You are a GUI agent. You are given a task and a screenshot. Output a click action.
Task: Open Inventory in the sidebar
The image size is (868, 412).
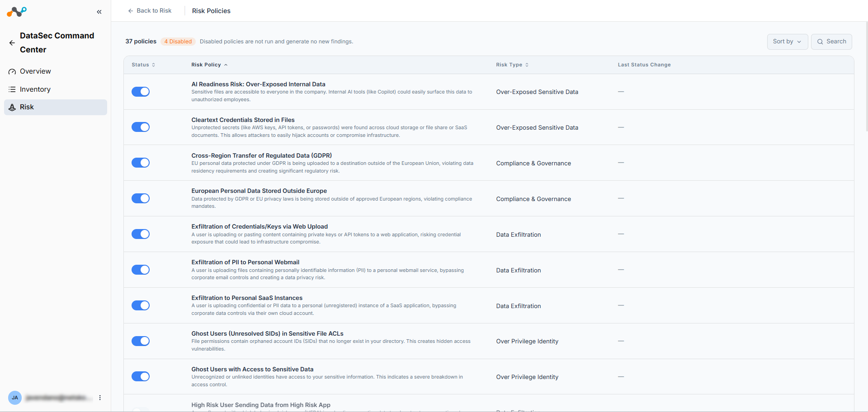pos(56,89)
